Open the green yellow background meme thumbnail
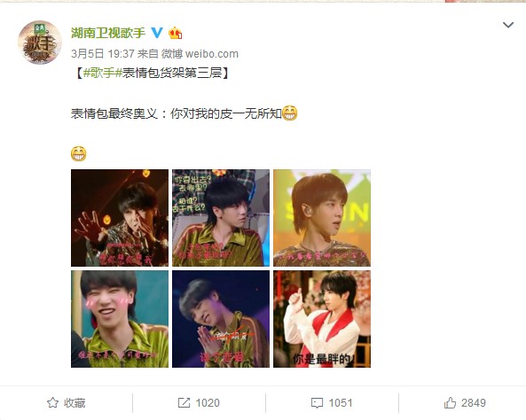526x420 pixels. [322, 218]
